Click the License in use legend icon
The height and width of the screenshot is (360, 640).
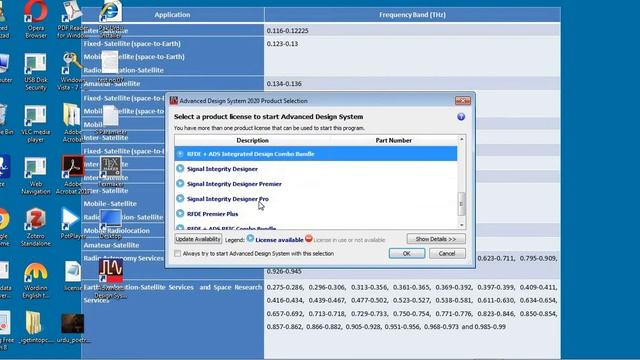(x=309, y=239)
